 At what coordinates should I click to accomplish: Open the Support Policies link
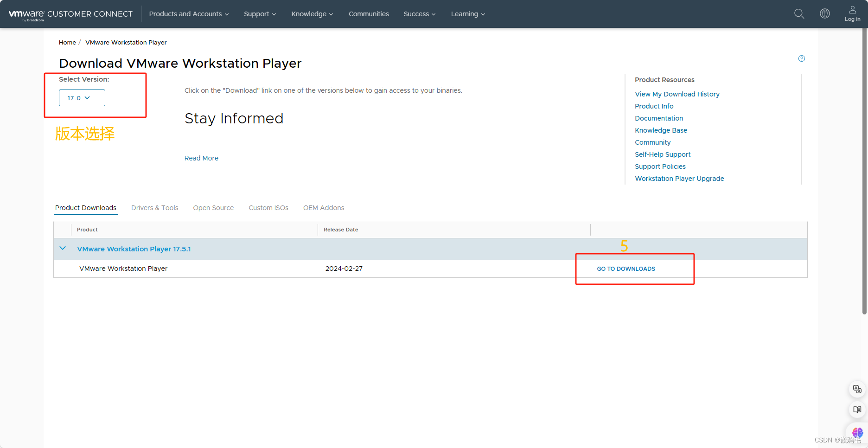coord(660,166)
